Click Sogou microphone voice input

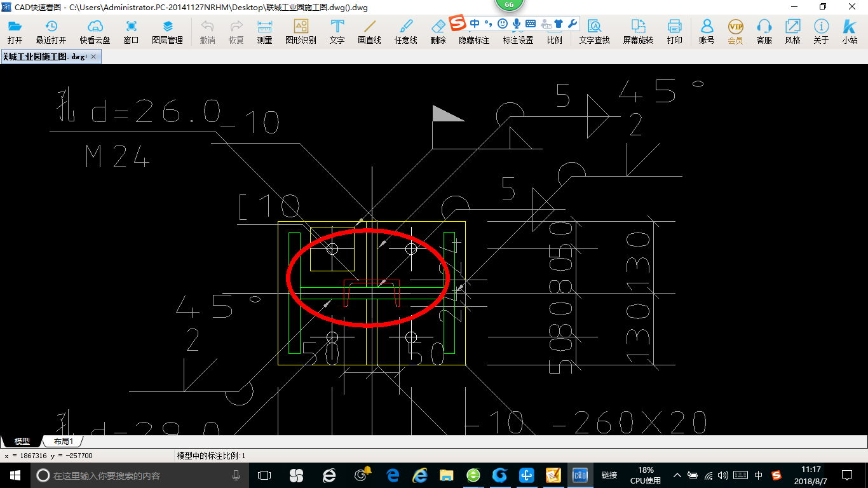pos(517,24)
